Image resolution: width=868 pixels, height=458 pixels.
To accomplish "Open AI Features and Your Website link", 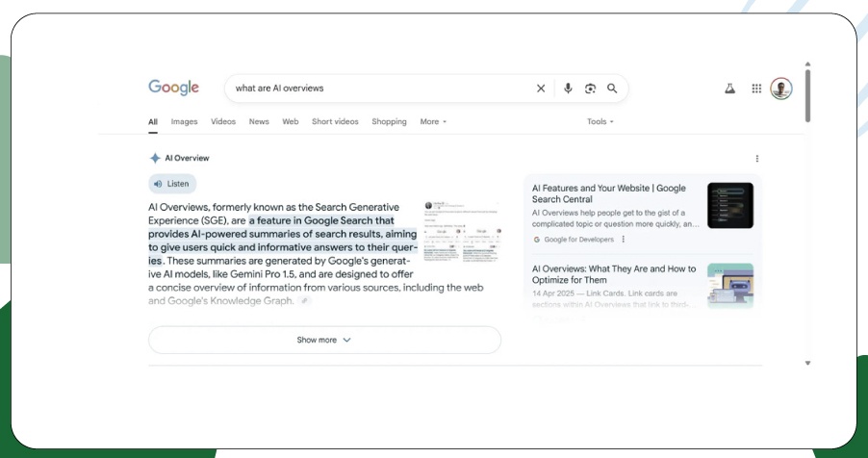I will [609, 193].
